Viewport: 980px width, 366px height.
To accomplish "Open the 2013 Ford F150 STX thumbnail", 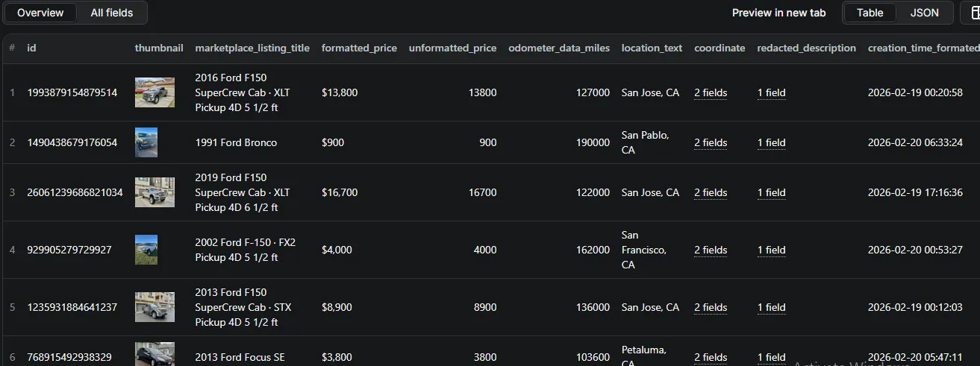I will (155, 307).
